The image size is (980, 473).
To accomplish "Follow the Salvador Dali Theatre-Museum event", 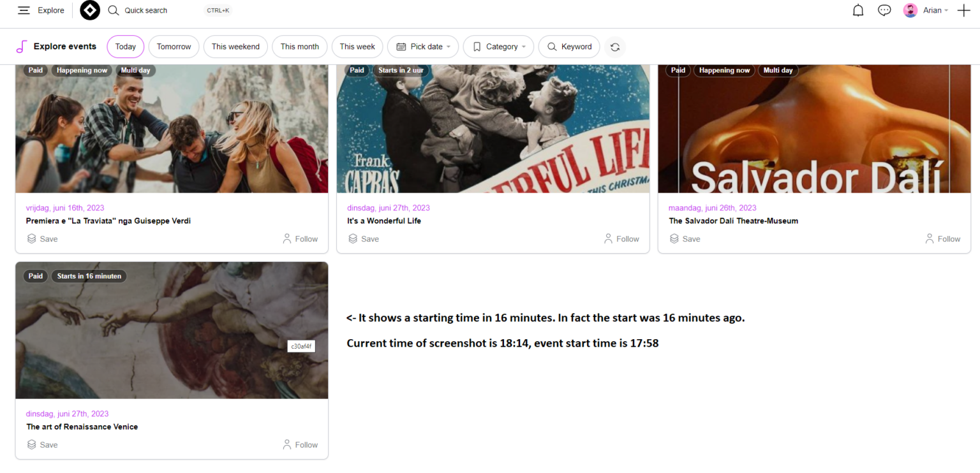I will pyautogui.click(x=943, y=239).
